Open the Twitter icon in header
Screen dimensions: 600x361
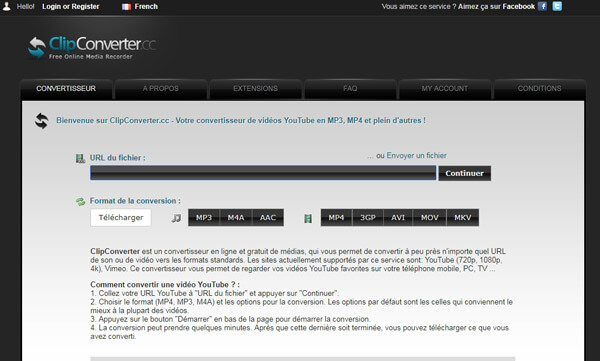557,6
